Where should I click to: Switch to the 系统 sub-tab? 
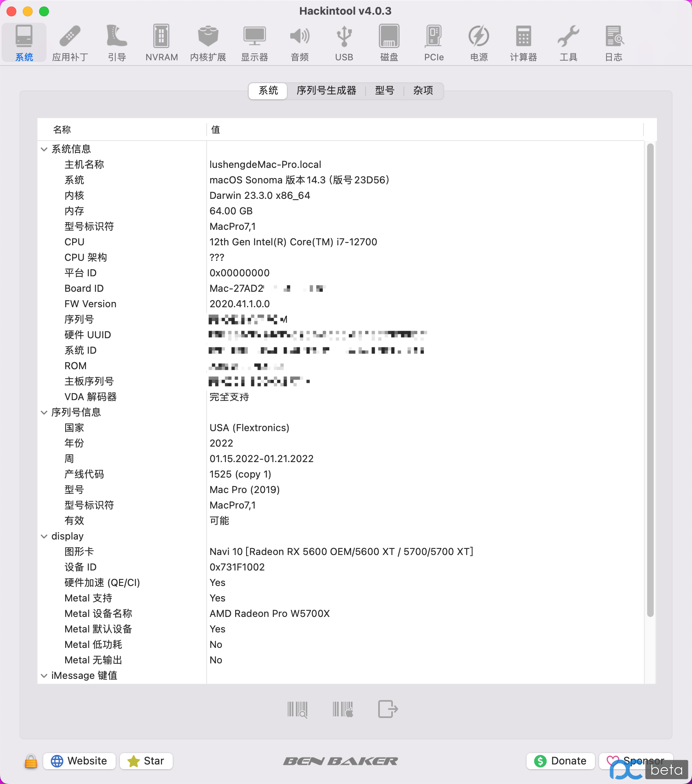[268, 90]
